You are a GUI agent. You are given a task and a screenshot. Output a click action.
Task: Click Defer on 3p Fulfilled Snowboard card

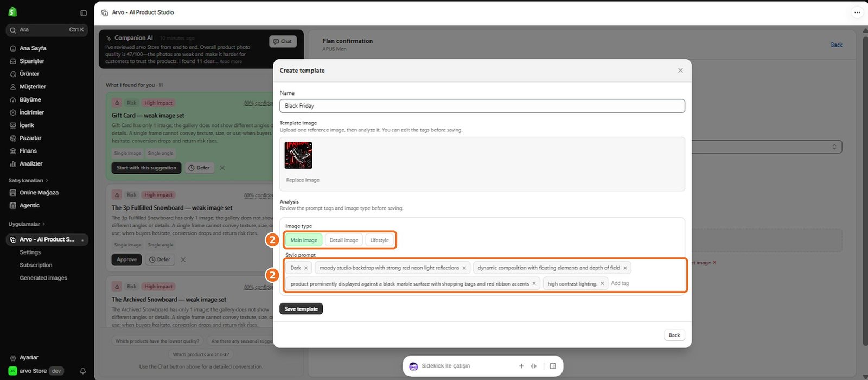point(160,260)
